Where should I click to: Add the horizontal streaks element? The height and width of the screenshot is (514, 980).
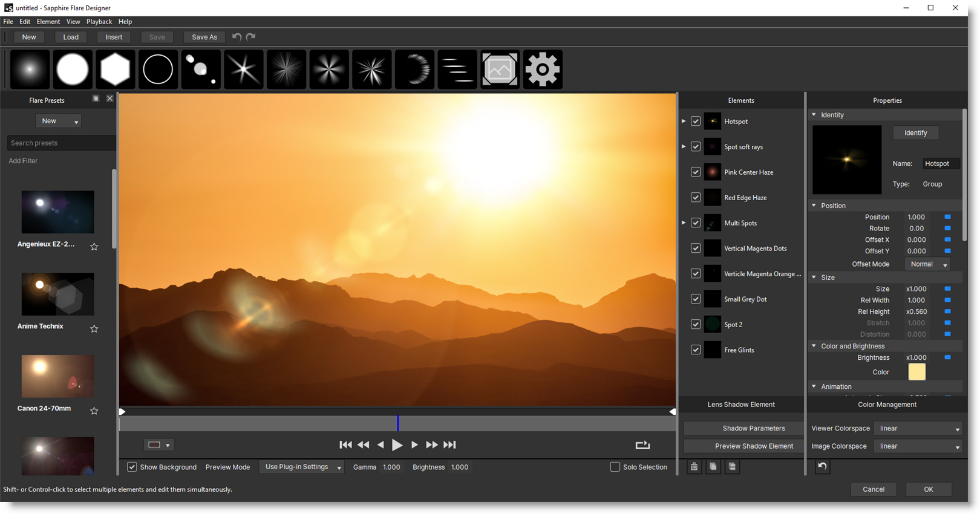click(x=457, y=70)
